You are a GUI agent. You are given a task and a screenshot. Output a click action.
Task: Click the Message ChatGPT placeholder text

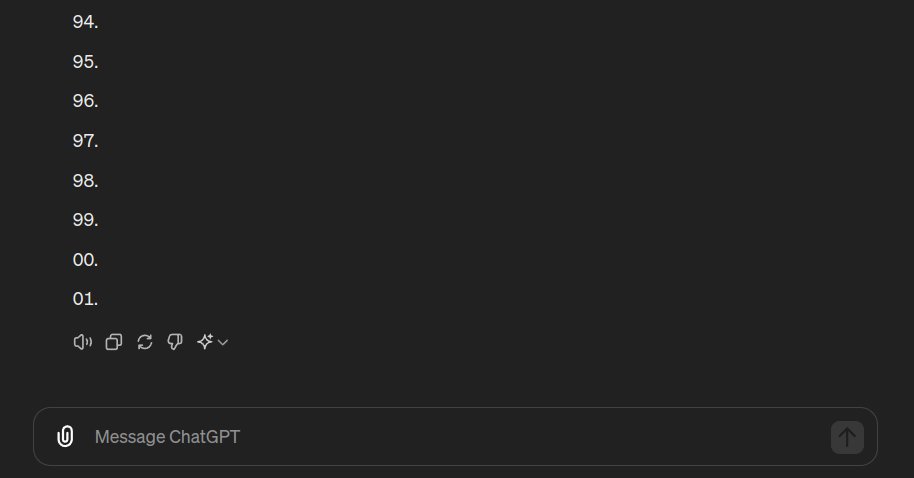coord(167,437)
